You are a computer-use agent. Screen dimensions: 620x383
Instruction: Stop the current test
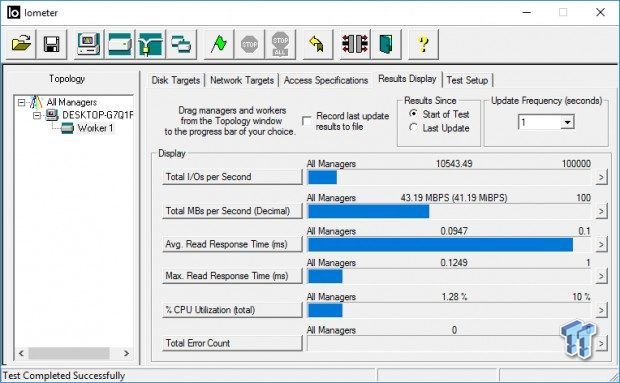[249, 44]
